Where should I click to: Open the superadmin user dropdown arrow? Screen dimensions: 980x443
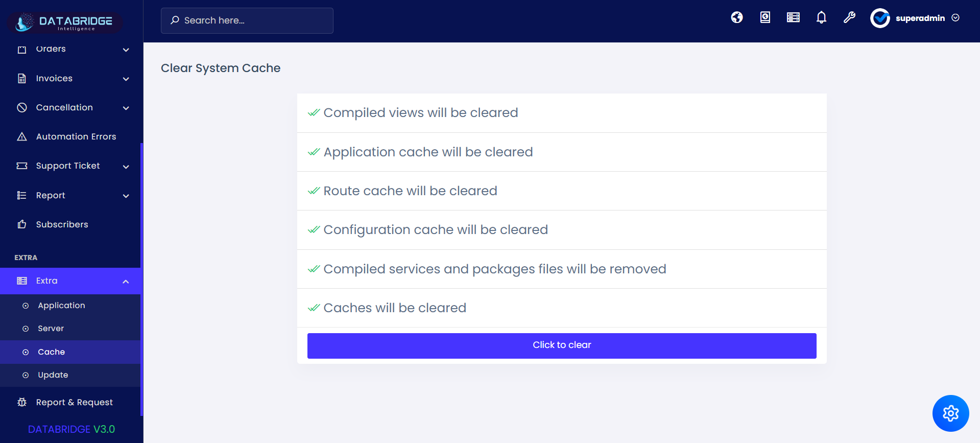(955, 18)
